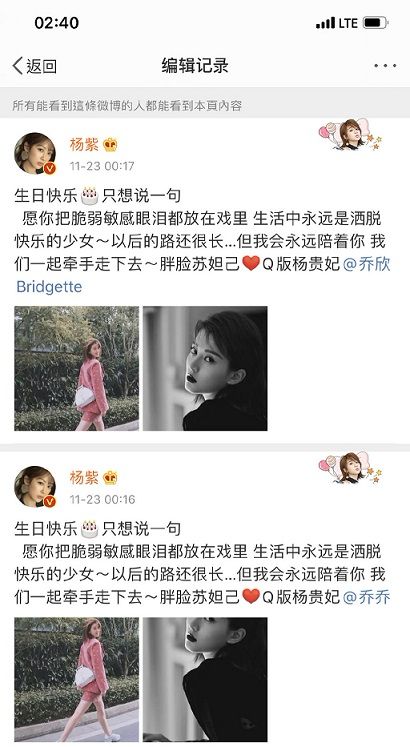Image resolution: width=410 pixels, height=747 pixels.
Task: View black-and-white portrait in second post
Action: [205, 679]
